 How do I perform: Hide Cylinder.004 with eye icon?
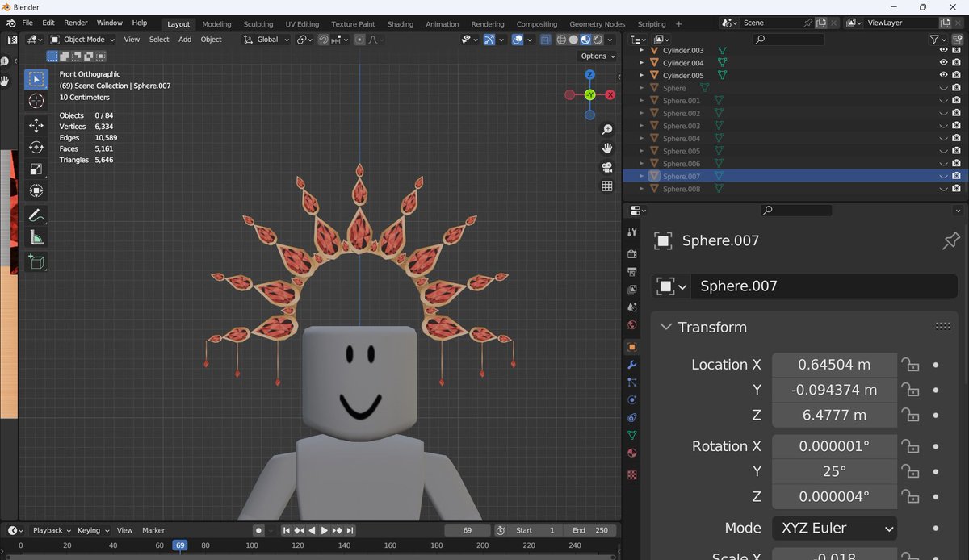(x=943, y=63)
